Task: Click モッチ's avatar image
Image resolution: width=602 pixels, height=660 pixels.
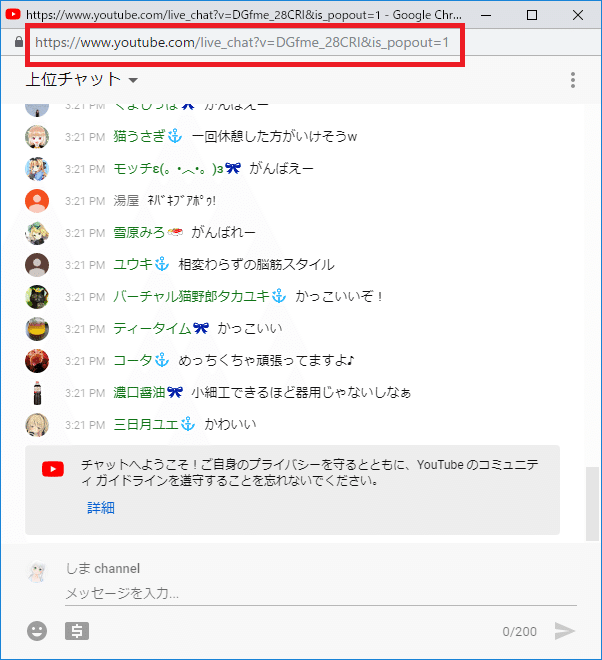Action: coord(37,169)
